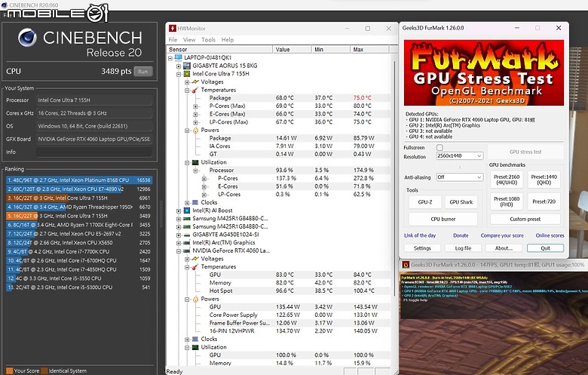This screenshot has height=375, width=588.
Task: Run the Preset:1440 (QHD) benchmark
Action: (x=544, y=180)
